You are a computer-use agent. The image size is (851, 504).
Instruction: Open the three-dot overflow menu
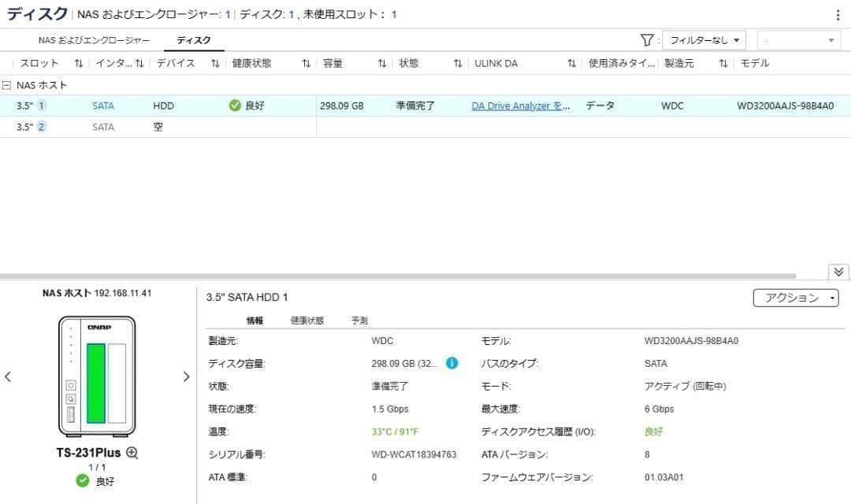pyautogui.click(x=838, y=14)
